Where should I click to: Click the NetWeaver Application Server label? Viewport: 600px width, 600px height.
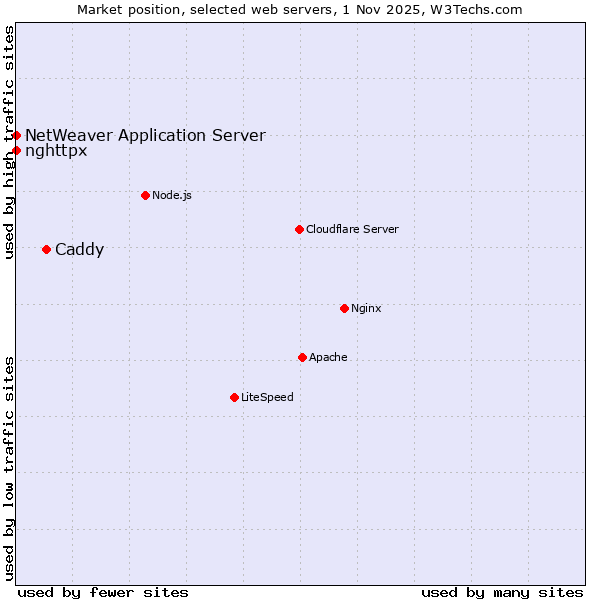click(145, 135)
